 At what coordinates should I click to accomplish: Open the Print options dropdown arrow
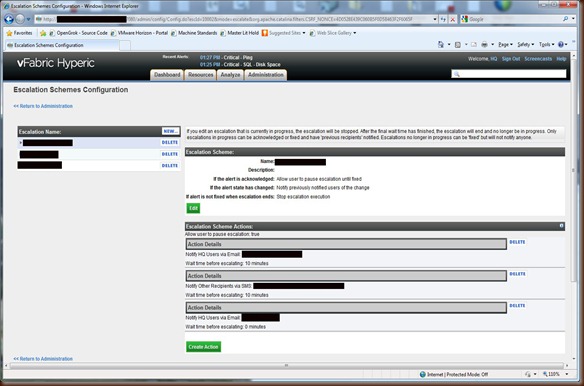pos(492,45)
